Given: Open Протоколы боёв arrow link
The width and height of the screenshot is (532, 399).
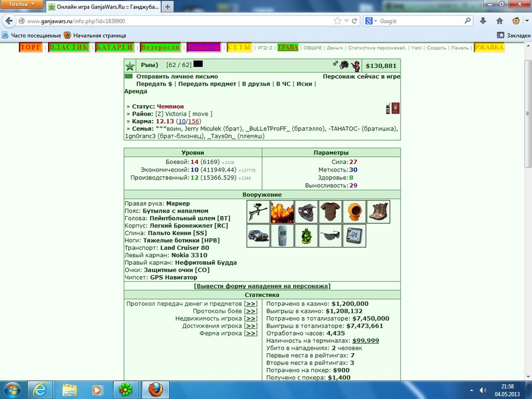Looking at the screenshot, I should [x=251, y=311].
